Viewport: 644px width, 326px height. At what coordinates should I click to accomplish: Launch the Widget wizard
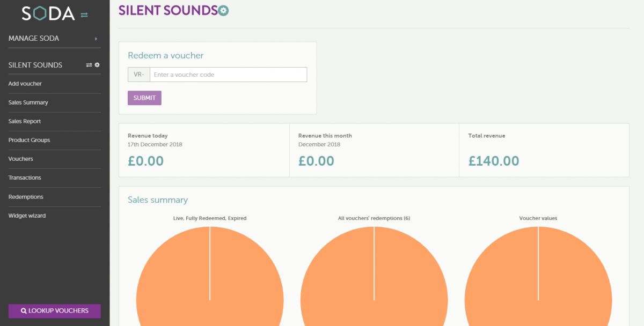point(27,216)
